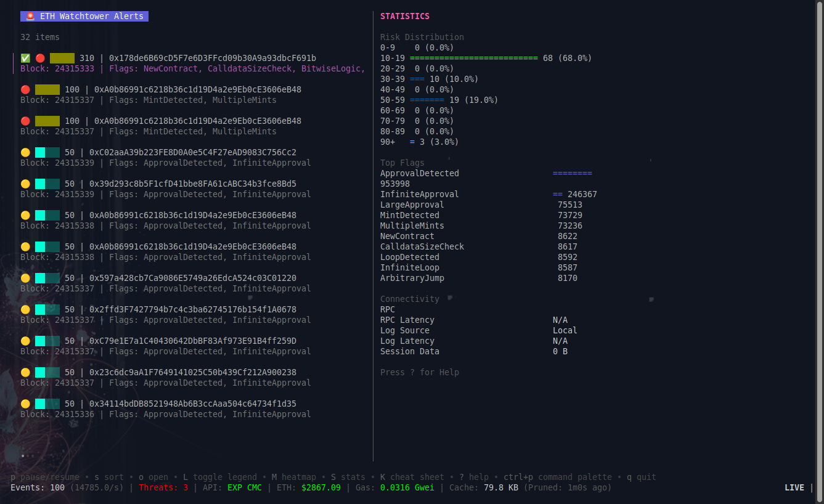Click 'q quit' in the keybind bar

(x=641, y=476)
